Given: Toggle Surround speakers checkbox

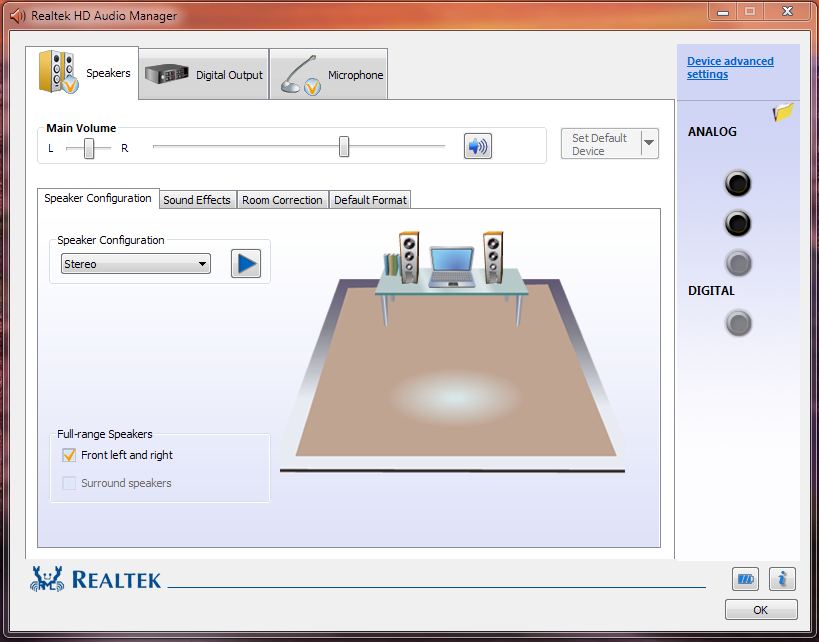Looking at the screenshot, I should pyautogui.click(x=69, y=483).
